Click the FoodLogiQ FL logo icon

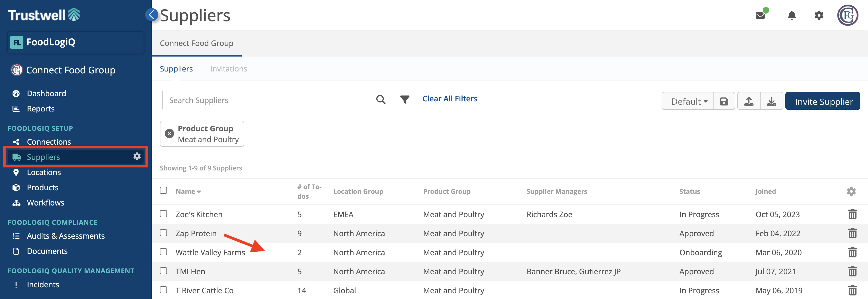17,42
